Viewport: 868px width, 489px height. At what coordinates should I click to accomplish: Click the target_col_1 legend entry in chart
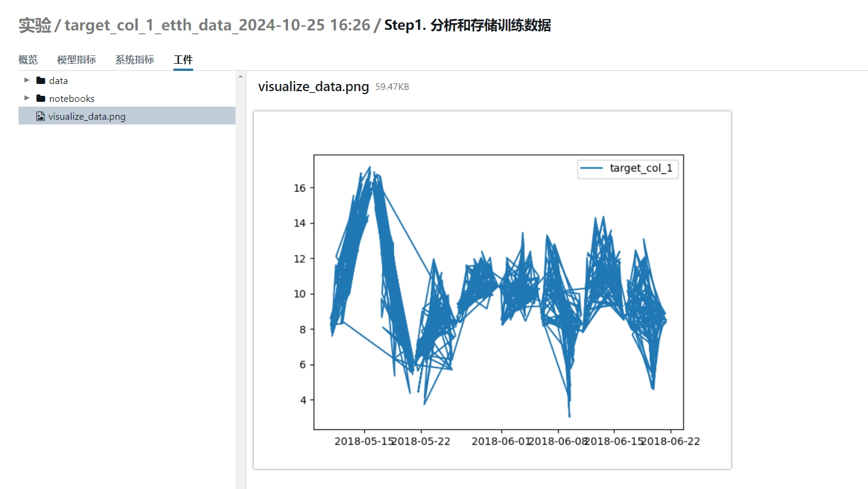629,168
